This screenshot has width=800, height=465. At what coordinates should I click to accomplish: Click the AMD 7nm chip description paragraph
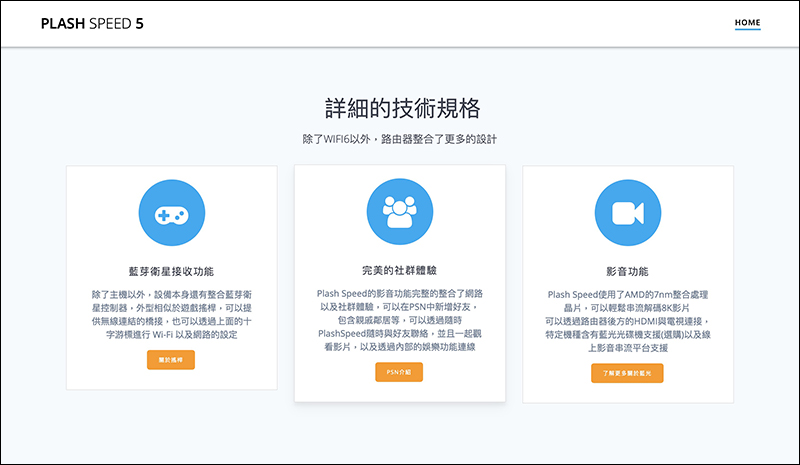click(628, 321)
